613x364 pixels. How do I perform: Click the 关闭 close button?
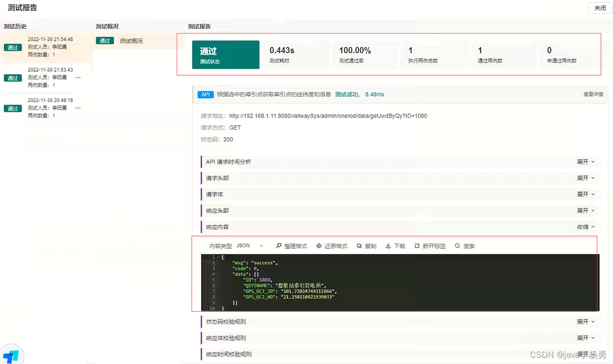pos(600,8)
